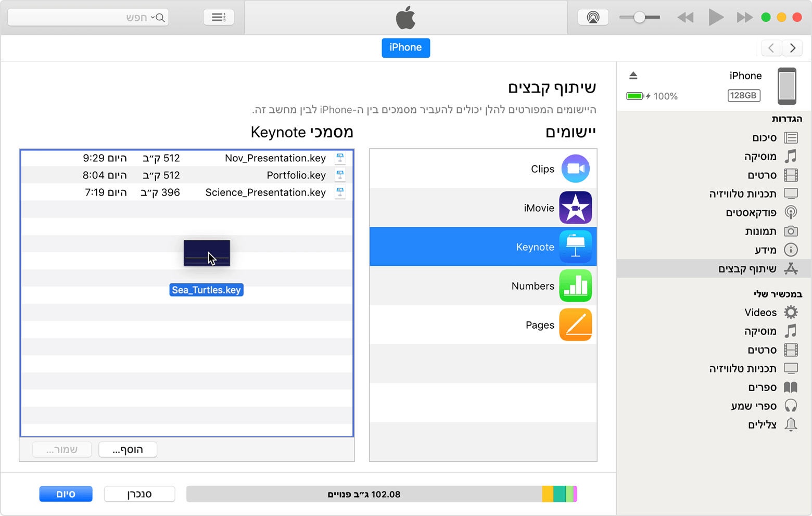Select the Numbers app icon
This screenshot has height=516, width=812.
click(576, 286)
